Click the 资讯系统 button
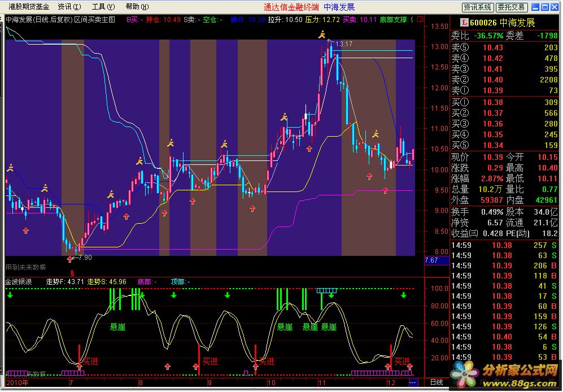563x392 pixels. (477, 7)
